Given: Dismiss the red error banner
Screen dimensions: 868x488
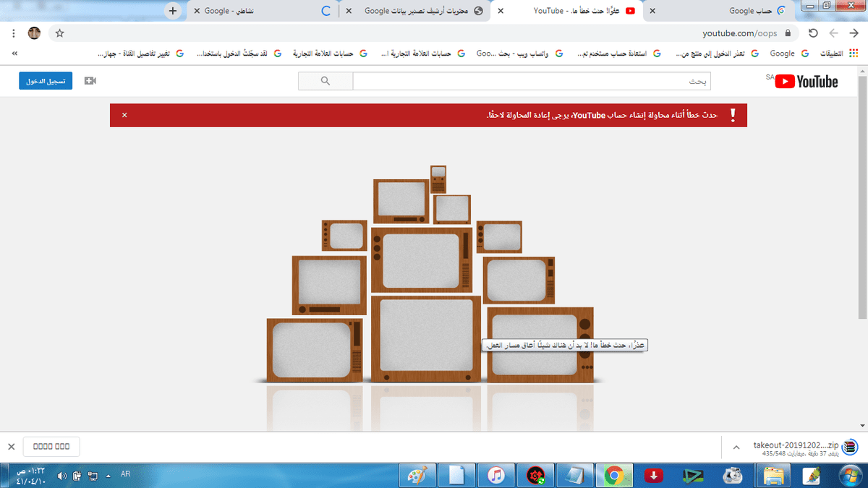Looking at the screenshot, I should [124, 115].
